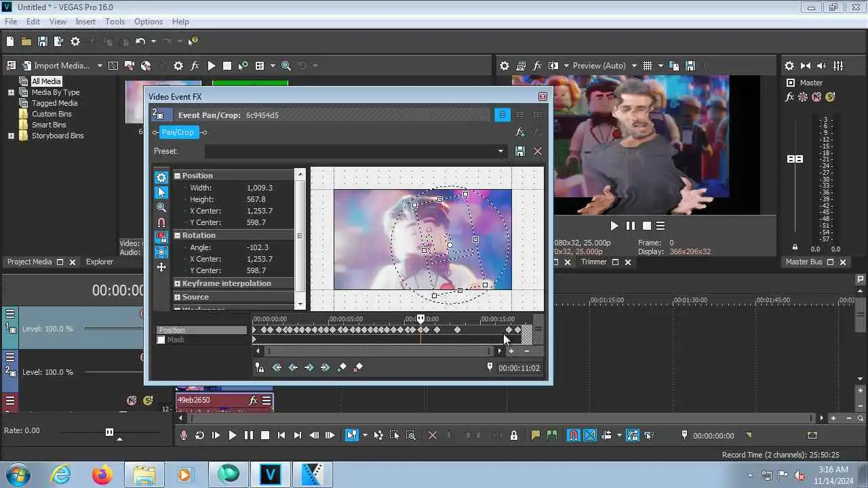Enable the Mask checkbox
The image size is (868, 488).
click(x=161, y=340)
